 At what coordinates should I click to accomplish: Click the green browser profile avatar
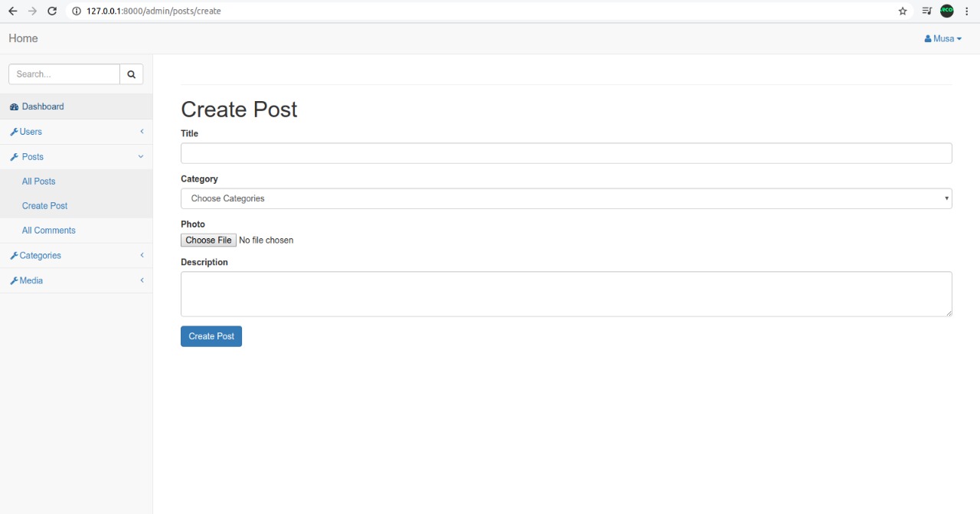[x=947, y=11]
